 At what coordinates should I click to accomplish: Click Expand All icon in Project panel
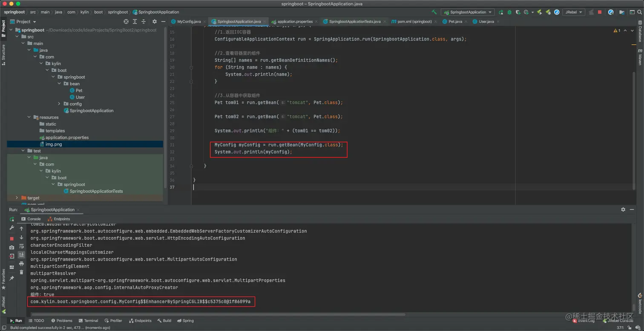point(135,21)
